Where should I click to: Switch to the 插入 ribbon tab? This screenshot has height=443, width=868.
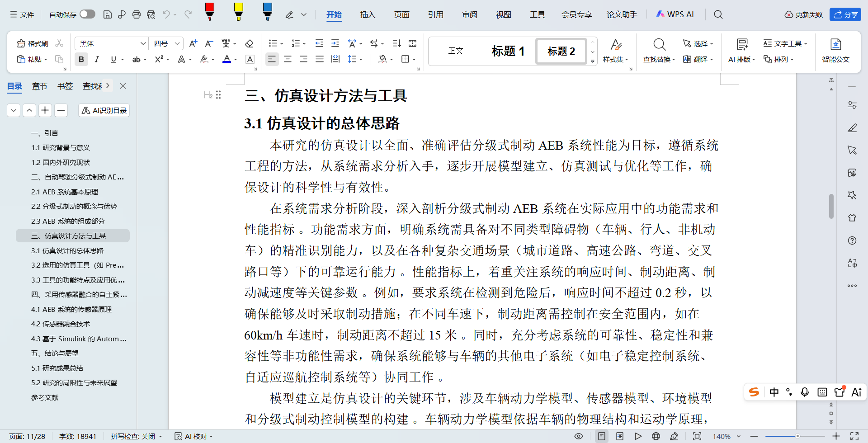368,14
